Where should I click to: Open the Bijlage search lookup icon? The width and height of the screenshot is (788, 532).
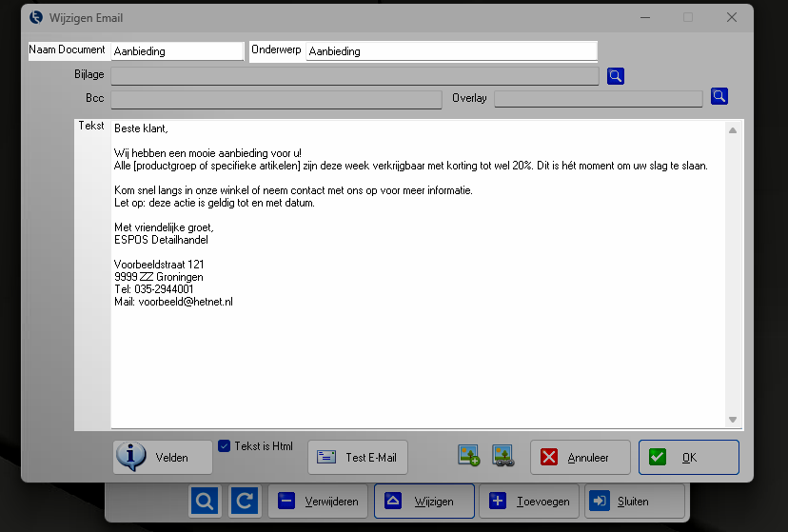click(x=616, y=76)
